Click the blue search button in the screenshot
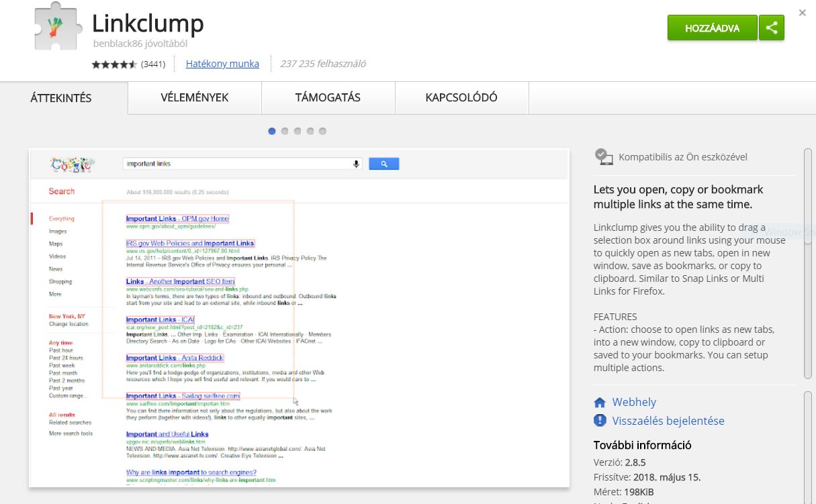 (x=383, y=164)
